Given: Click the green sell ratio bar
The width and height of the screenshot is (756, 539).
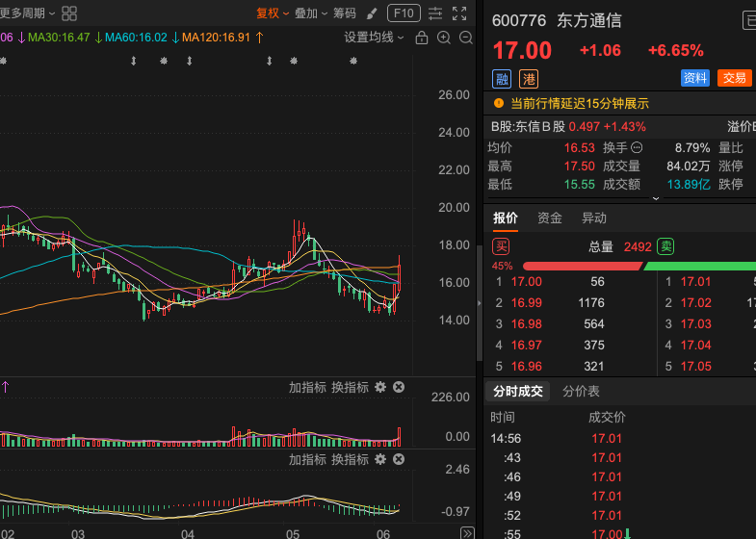Looking at the screenshot, I should click(x=700, y=267).
